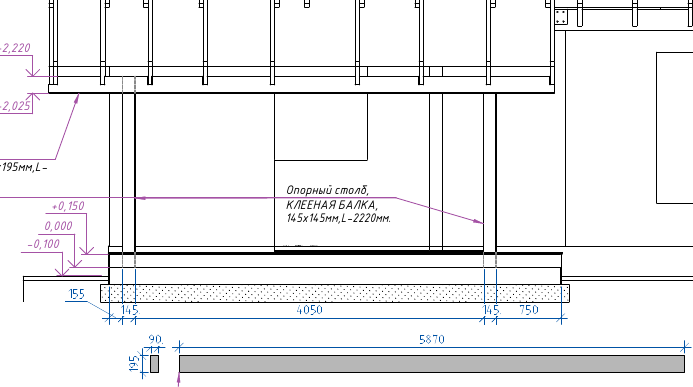Select the 750 dimension value
Viewport: 693px width, 387px height.
point(529,310)
